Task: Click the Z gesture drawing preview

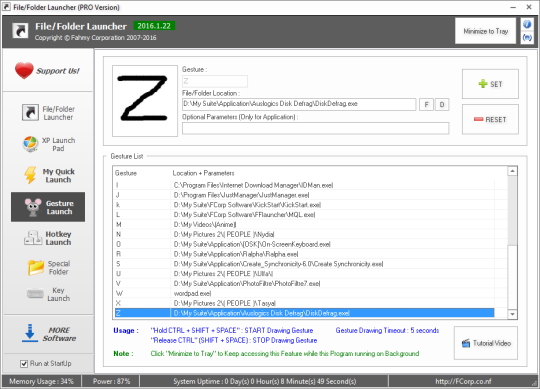Action: [145, 101]
